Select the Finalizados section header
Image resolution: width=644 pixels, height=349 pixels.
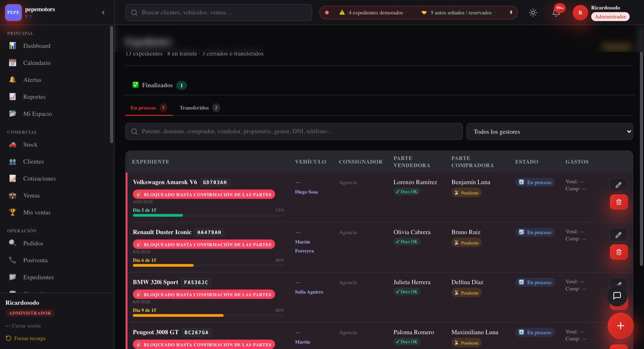point(160,85)
